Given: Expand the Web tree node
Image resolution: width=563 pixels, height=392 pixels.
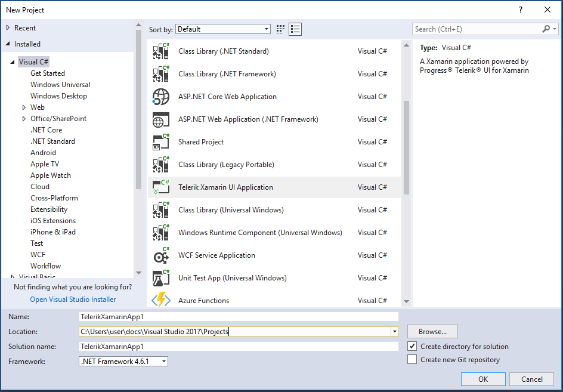Looking at the screenshot, I should tap(24, 107).
